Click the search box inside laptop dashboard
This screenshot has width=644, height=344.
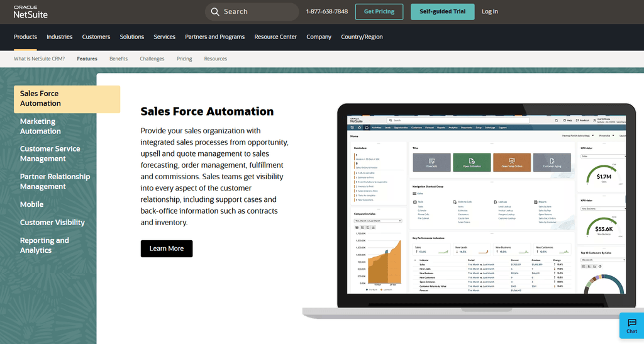point(458,120)
